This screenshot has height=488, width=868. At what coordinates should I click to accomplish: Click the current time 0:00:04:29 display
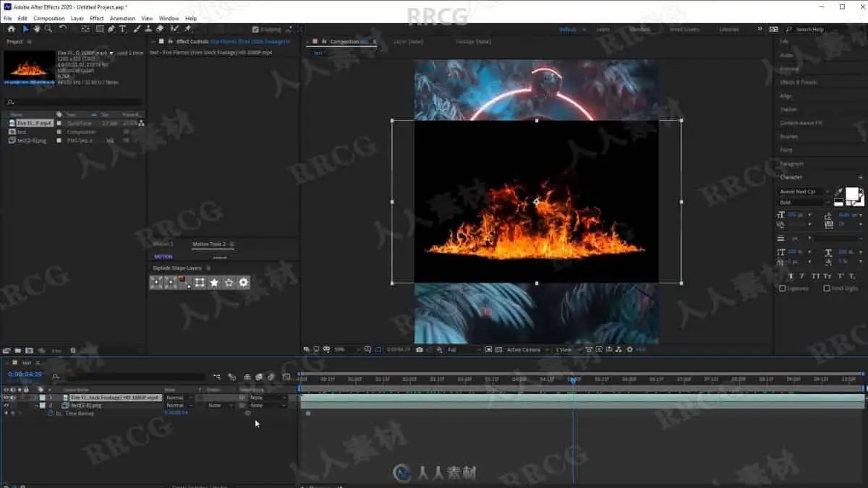point(25,374)
